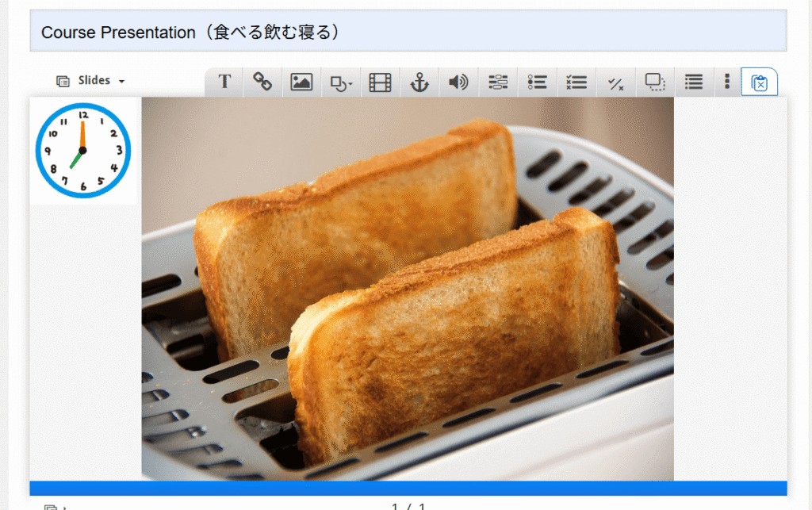The image size is (812, 510).
Task: Insert a Summary element
Action: pos(694,82)
